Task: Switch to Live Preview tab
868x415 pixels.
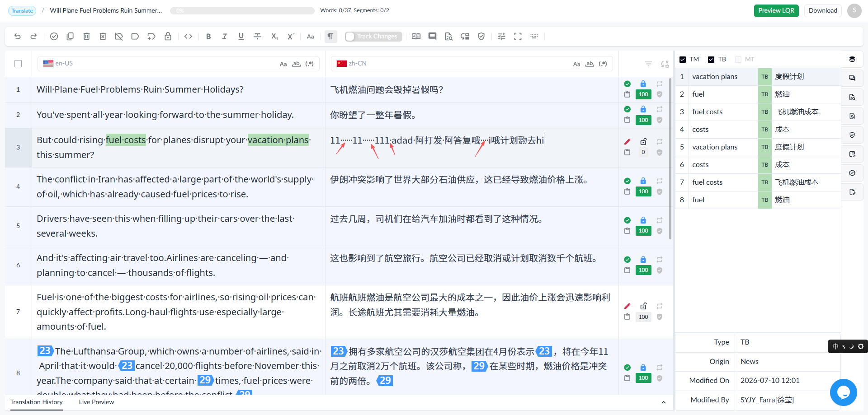Action: click(x=96, y=402)
